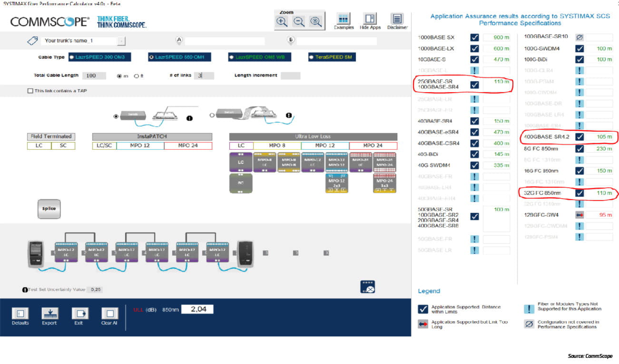Pick the palette MPO-12 to LC module
The width and height of the screenshot is (619, 364).
tap(313, 162)
